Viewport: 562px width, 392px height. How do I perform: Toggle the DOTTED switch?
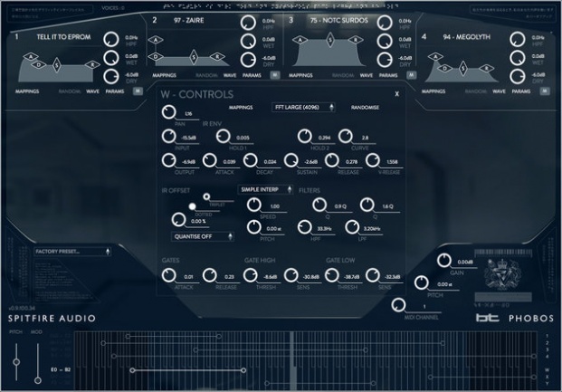pos(192,206)
